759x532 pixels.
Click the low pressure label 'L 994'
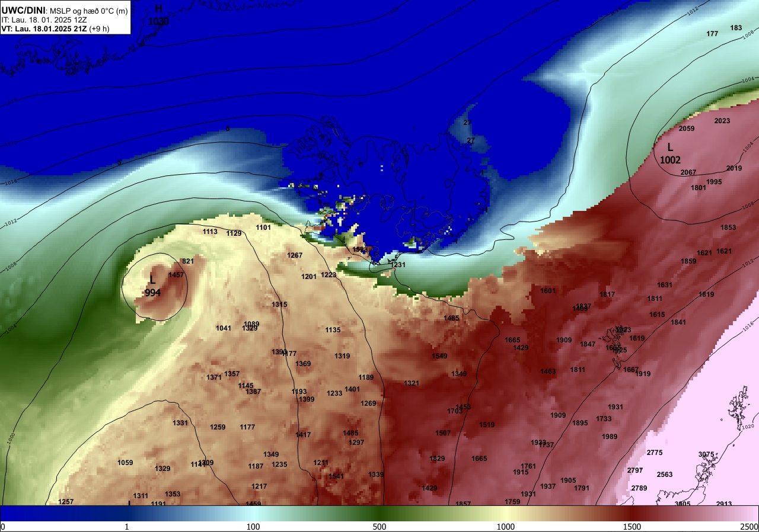(152, 286)
